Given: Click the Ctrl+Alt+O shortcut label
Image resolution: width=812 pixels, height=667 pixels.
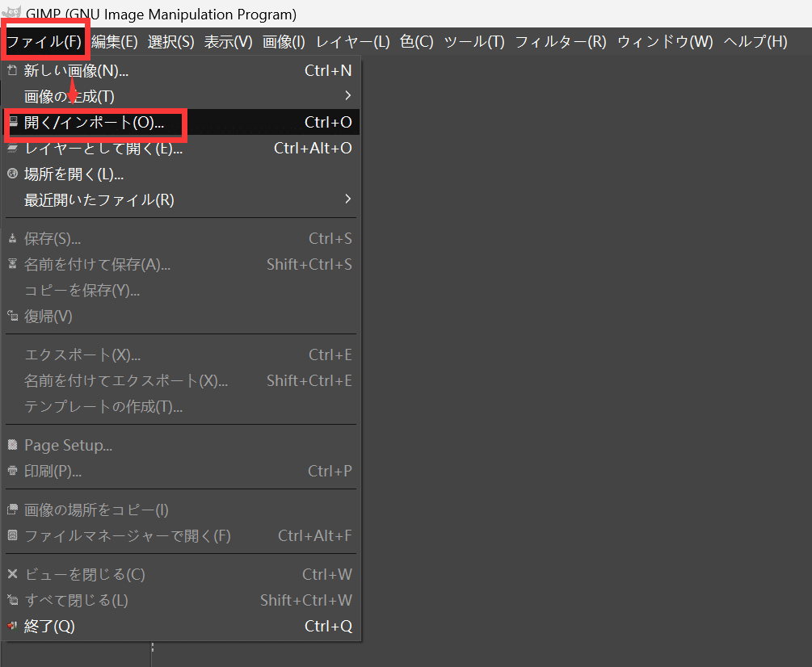Looking at the screenshot, I should (313, 148).
